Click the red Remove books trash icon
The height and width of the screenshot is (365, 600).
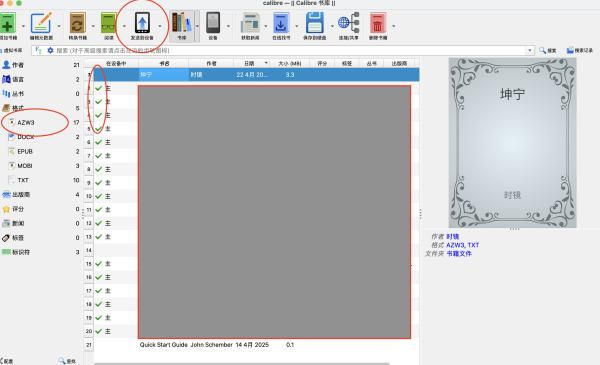click(x=378, y=23)
